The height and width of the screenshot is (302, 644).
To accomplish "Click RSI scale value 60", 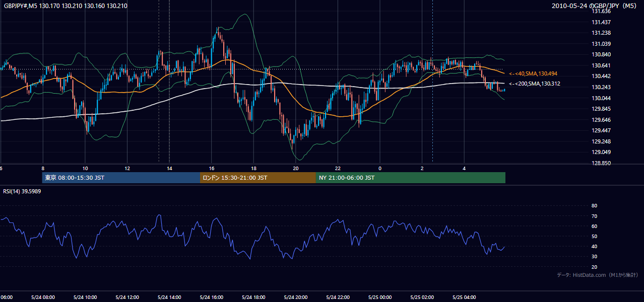I will (594, 226).
